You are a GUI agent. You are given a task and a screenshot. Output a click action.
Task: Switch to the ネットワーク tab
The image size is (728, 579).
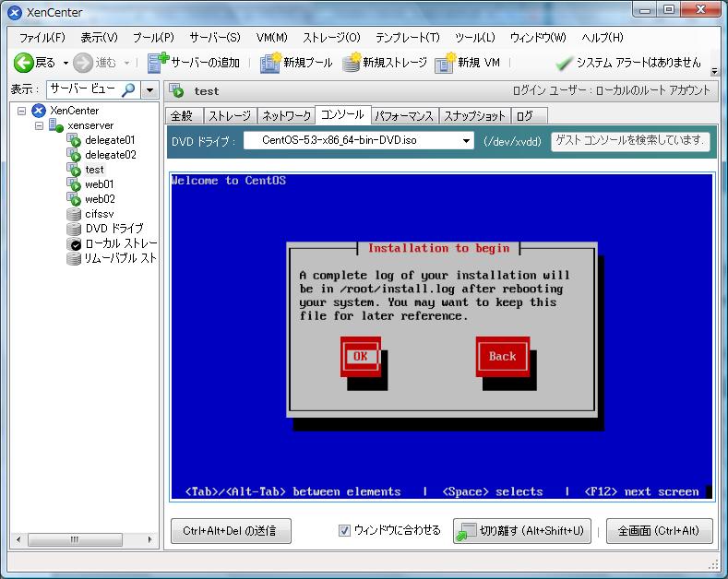pos(287,116)
